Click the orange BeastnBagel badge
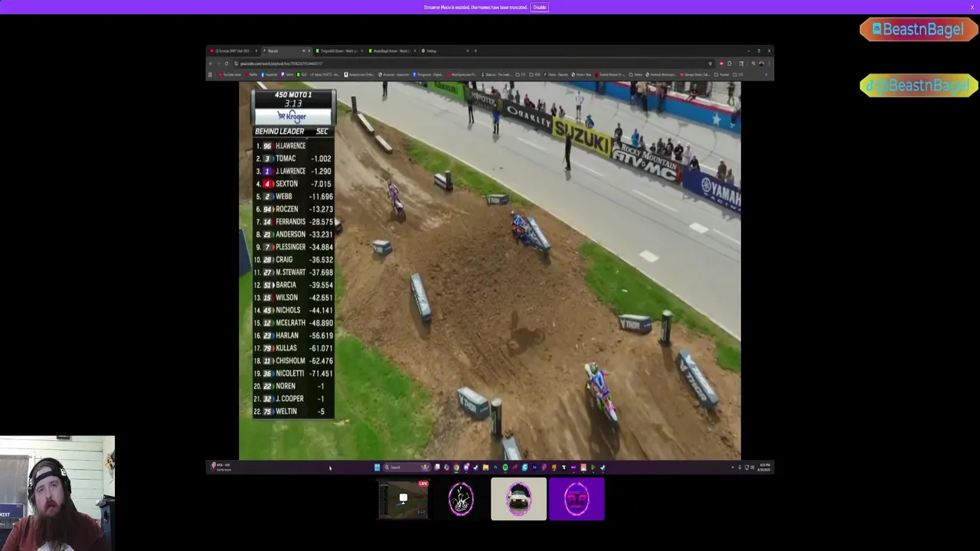 click(x=918, y=29)
